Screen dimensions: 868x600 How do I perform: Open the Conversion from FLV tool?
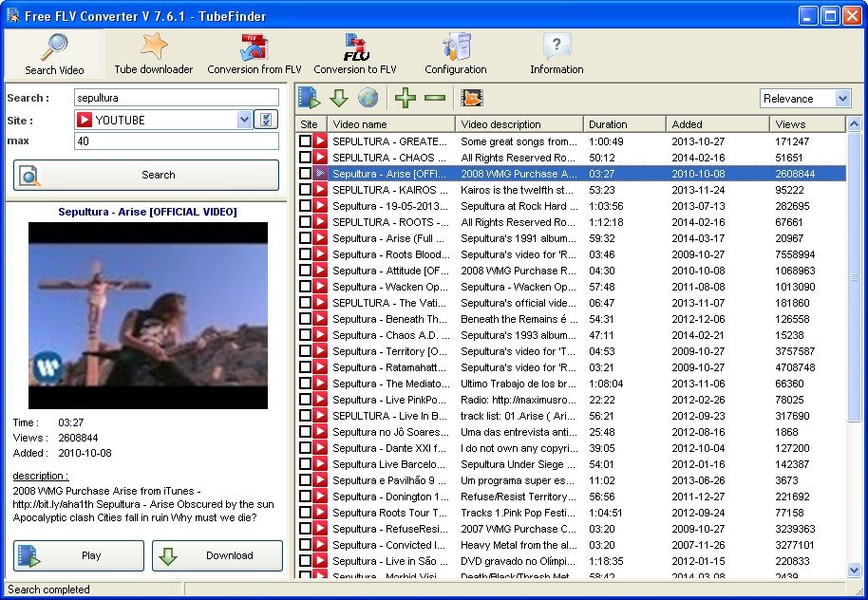point(254,53)
